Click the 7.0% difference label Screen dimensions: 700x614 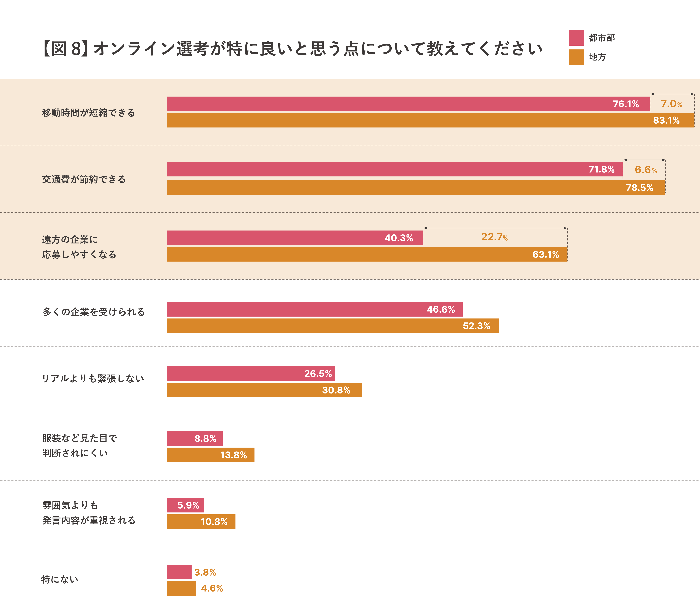671,104
